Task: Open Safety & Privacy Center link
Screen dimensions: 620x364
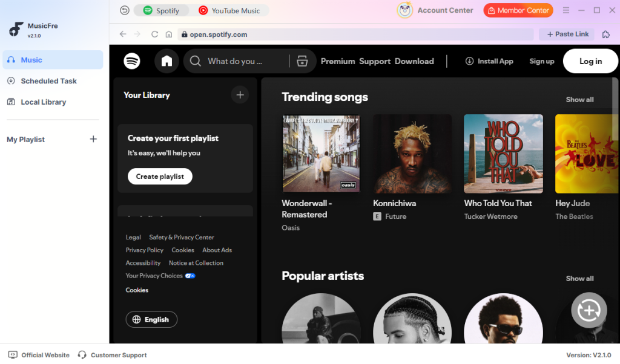Action: point(182,237)
